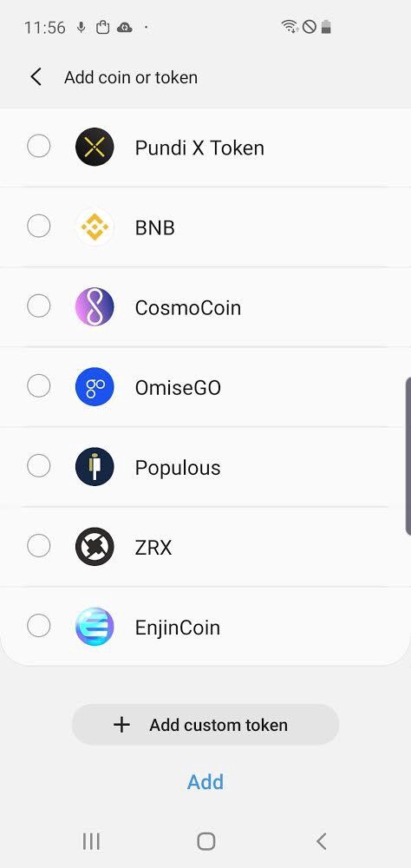The width and height of the screenshot is (411, 868).
Task: Open recent apps from navigation bar
Action: click(x=91, y=841)
